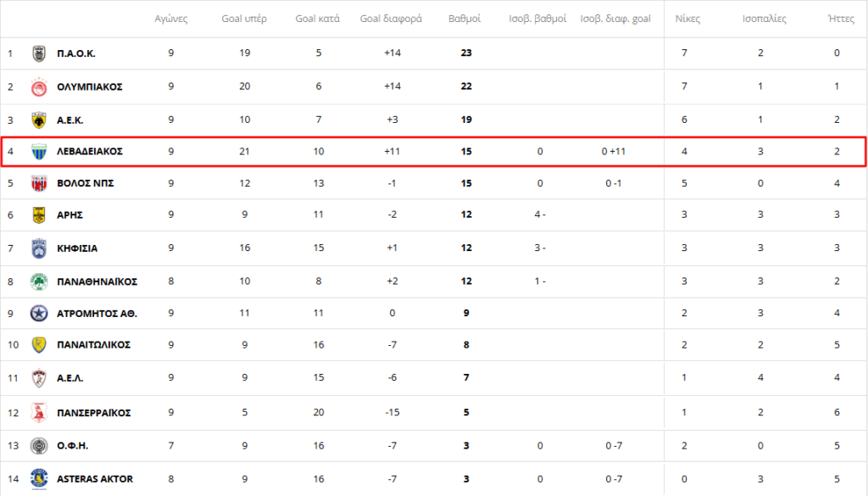Open the ΠΑΝΣΕΡΡΑΪΚΟΣ team link

93,413
